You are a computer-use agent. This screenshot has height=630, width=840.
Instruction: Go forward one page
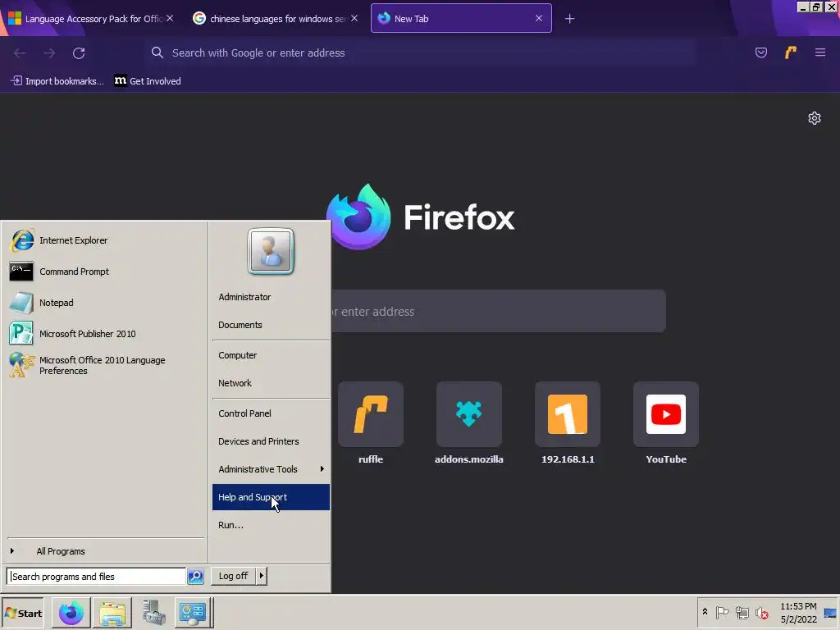pos(49,53)
